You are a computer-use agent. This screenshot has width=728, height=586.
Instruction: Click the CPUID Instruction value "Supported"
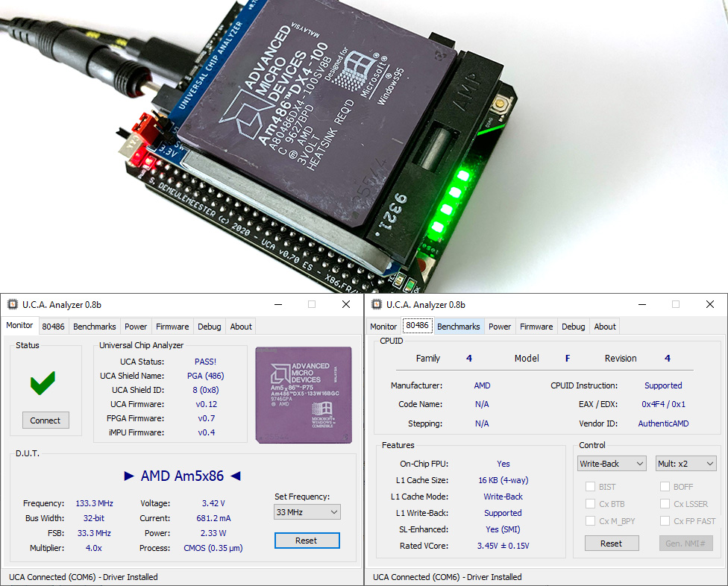pyautogui.click(x=663, y=385)
